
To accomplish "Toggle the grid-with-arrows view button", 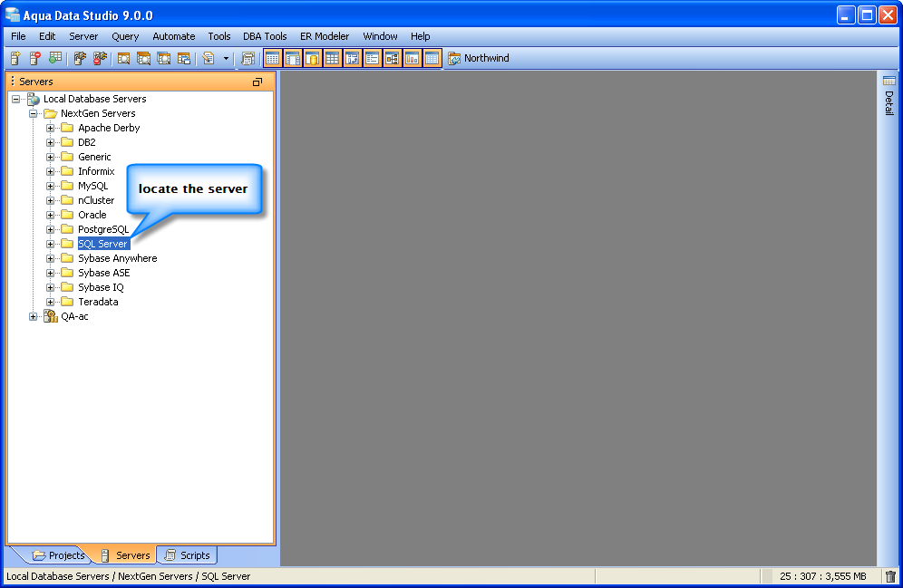I will [x=352, y=58].
